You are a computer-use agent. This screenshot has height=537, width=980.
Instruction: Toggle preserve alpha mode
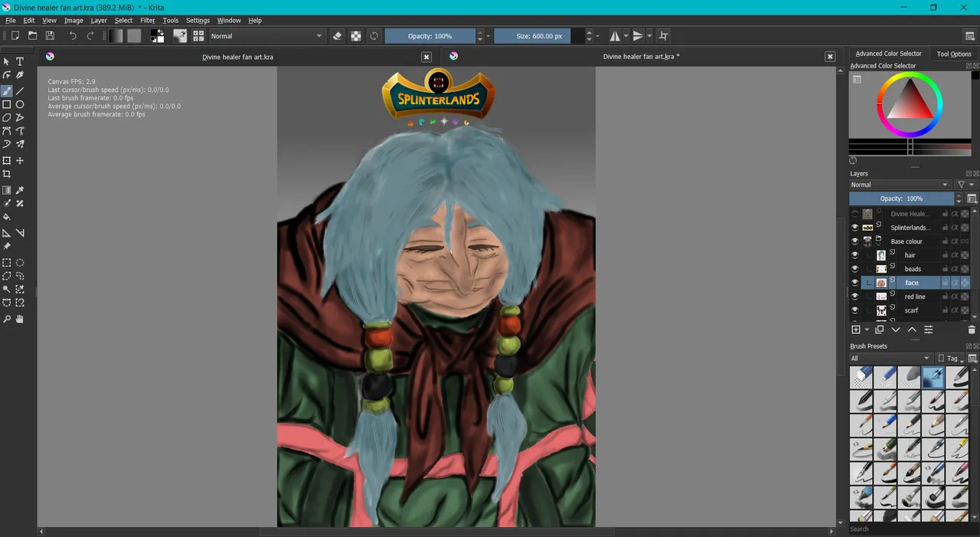[x=356, y=36]
